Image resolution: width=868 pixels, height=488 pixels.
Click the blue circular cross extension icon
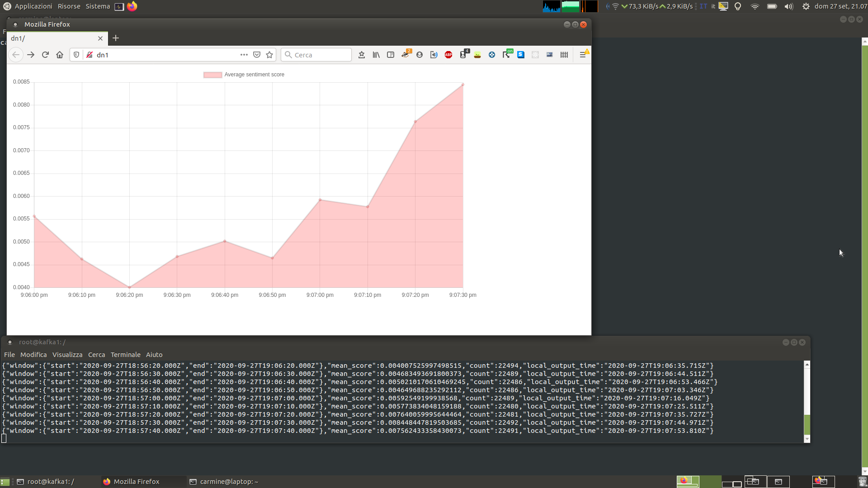(x=492, y=55)
